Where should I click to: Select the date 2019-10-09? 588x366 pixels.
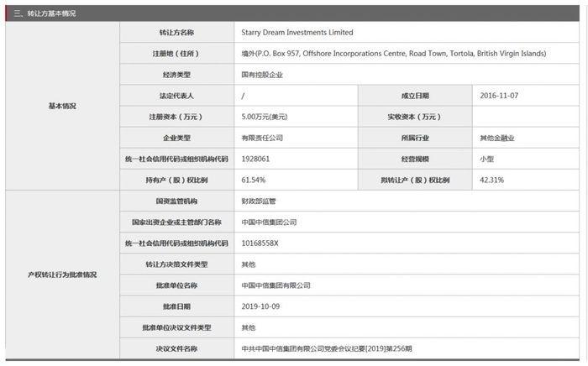(x=260, y=306)
